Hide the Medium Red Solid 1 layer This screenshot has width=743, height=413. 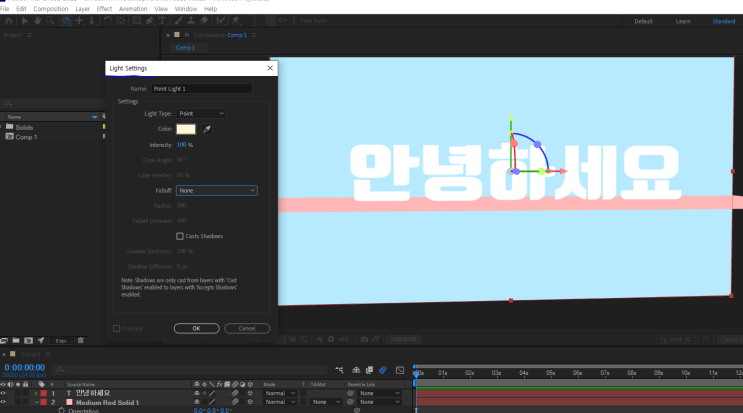tap(3, 402)
